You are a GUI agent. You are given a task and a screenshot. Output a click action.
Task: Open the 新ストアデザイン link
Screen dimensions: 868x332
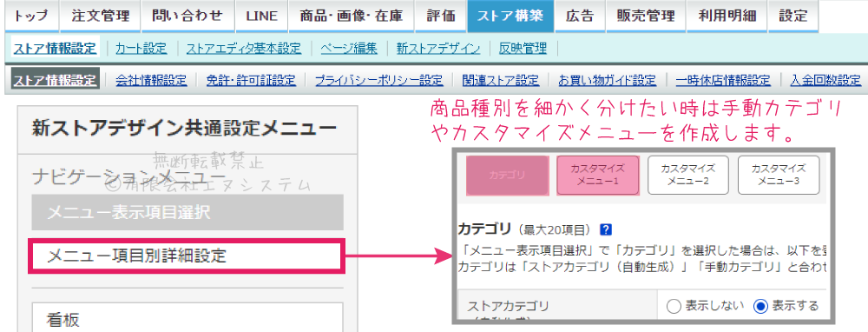(437, 49)
